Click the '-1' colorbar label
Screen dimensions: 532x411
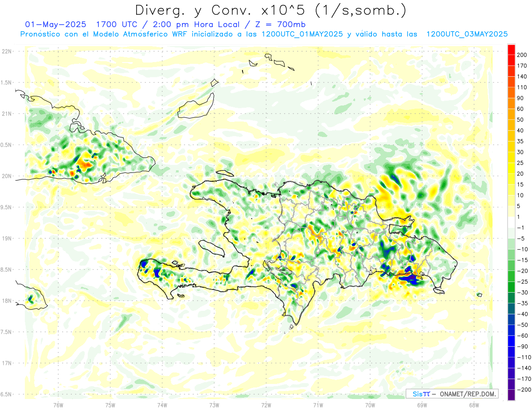pos(520,227)
